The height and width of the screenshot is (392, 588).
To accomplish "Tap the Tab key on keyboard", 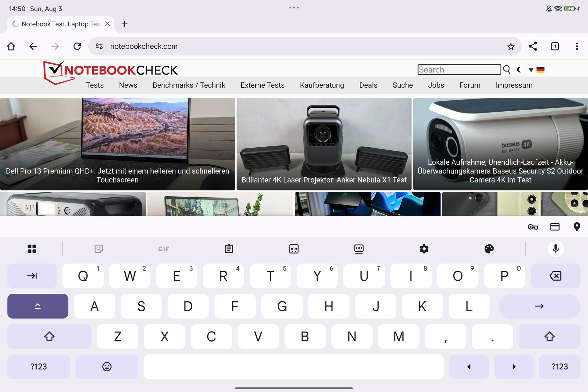I will point(32,276).
